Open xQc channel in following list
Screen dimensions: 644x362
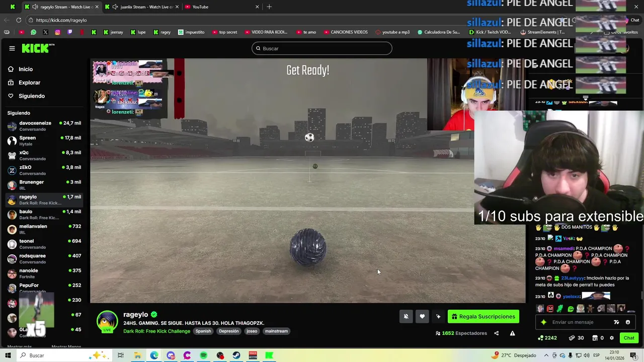(x=44, y=155)
